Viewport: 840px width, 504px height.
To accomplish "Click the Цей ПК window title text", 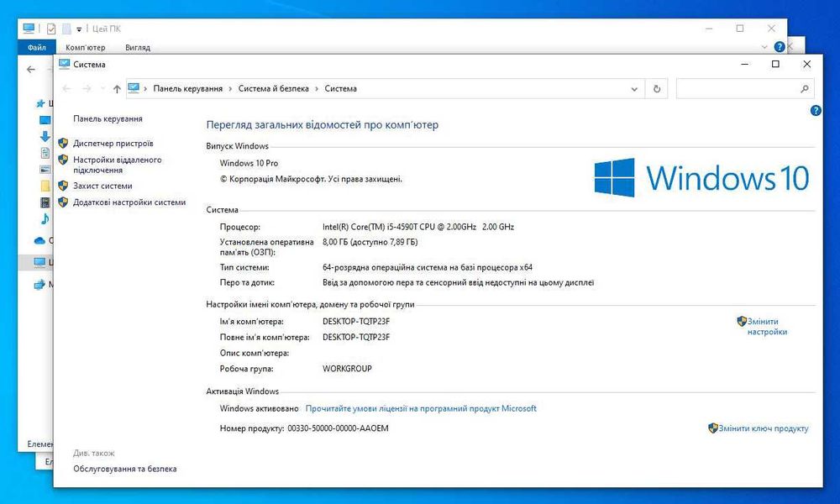I will click(106, 29).
